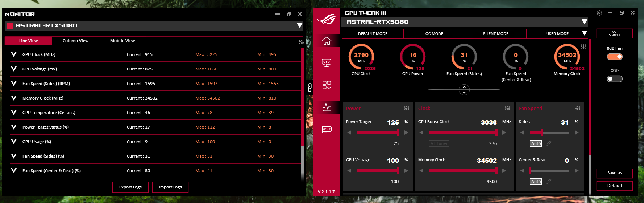Adjust the Power Target slider

click(x=378, y=133)
